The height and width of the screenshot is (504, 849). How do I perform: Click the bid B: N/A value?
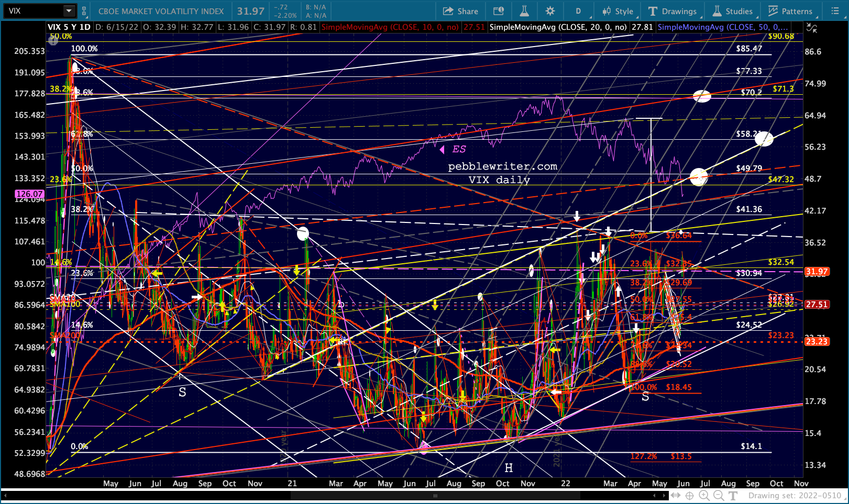[x=316, y=7]
